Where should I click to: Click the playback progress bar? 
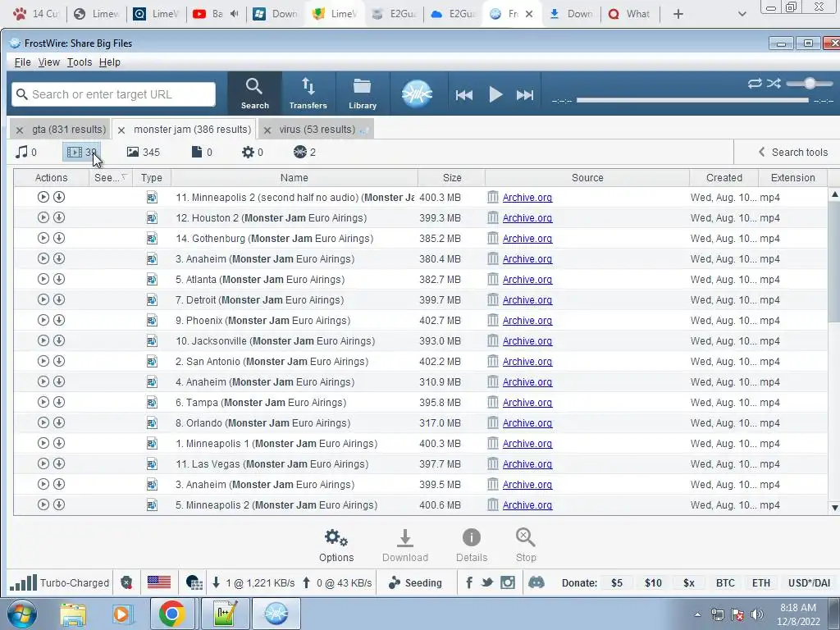692,100
